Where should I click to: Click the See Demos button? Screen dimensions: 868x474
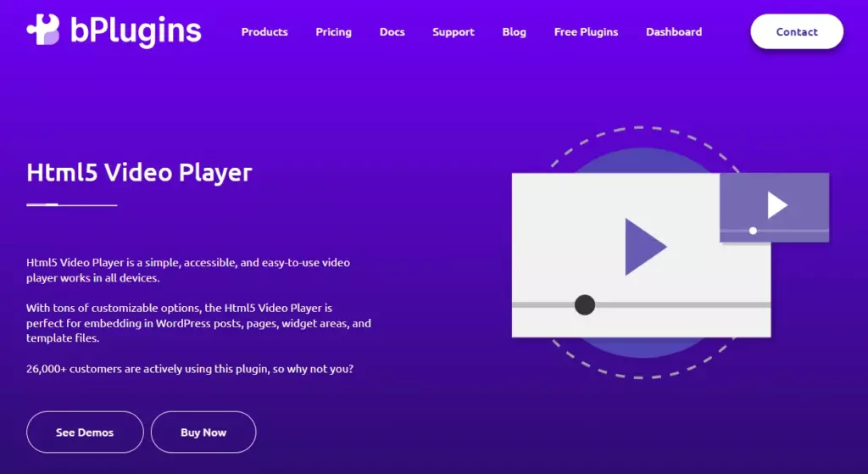85,432
